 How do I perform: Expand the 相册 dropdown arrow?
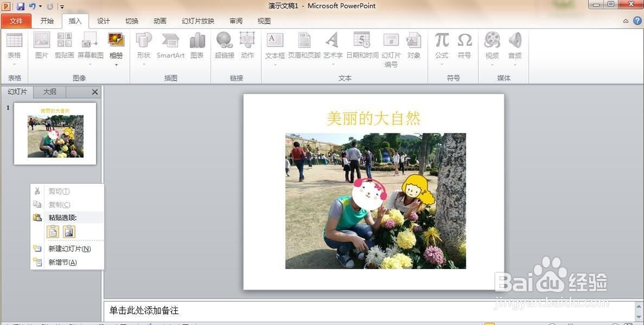tap(116, 64)
